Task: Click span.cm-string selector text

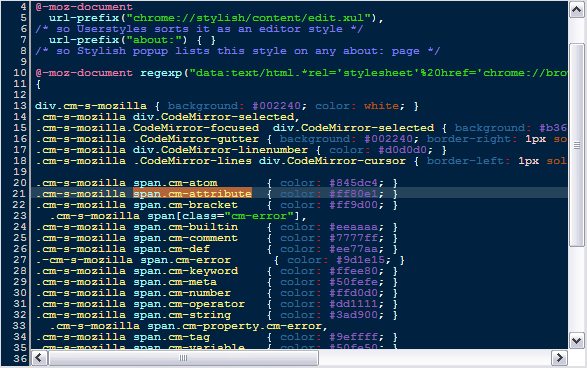Action: coord(182,314)
